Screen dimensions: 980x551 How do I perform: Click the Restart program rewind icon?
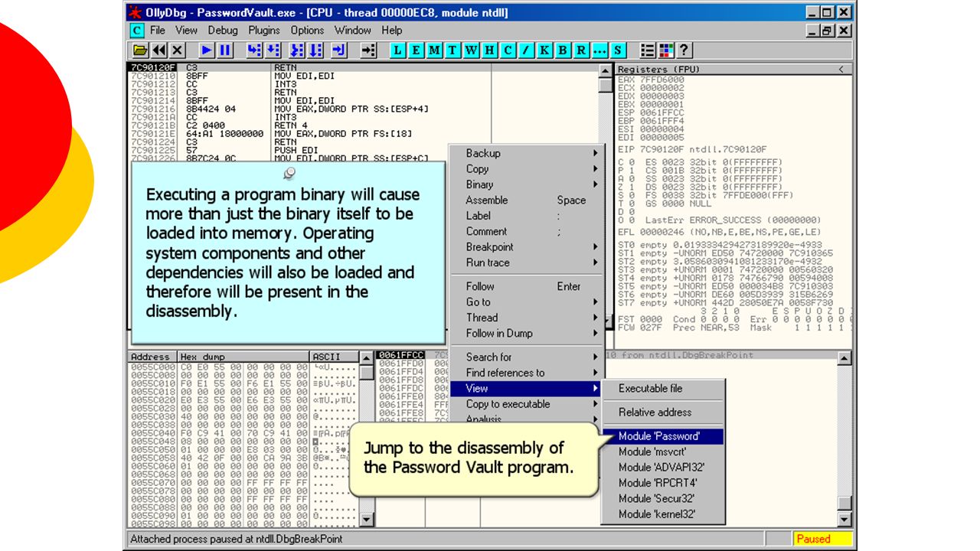pos(159,50)
